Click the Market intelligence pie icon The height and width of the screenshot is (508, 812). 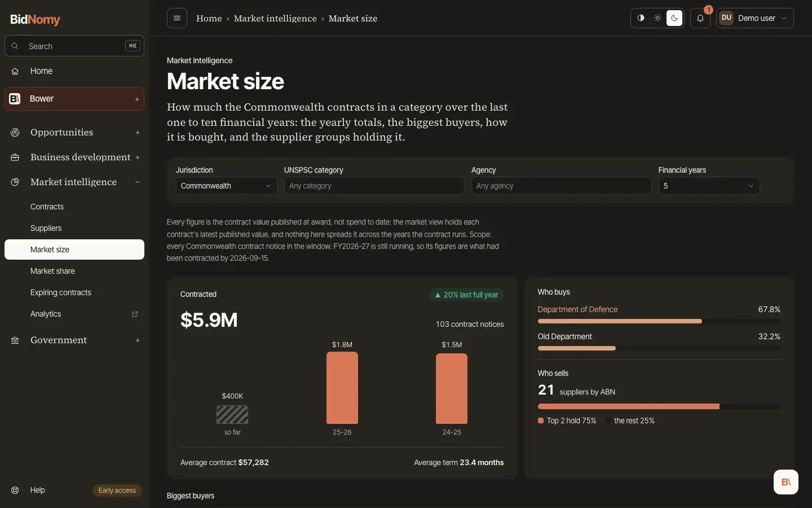click(x=15, y=182)
